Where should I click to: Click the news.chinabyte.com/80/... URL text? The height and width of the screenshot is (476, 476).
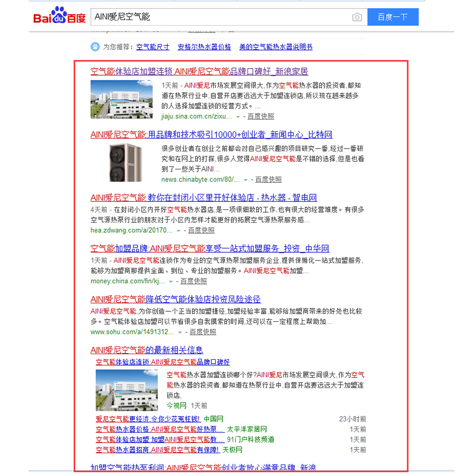200,180
